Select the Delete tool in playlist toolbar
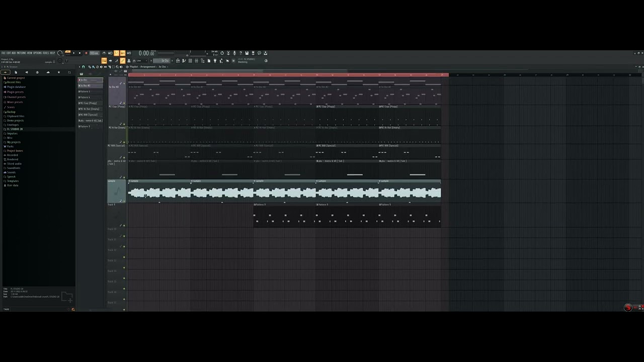The height and width of the screenshot is (362, 644). (x=98, y=67)
